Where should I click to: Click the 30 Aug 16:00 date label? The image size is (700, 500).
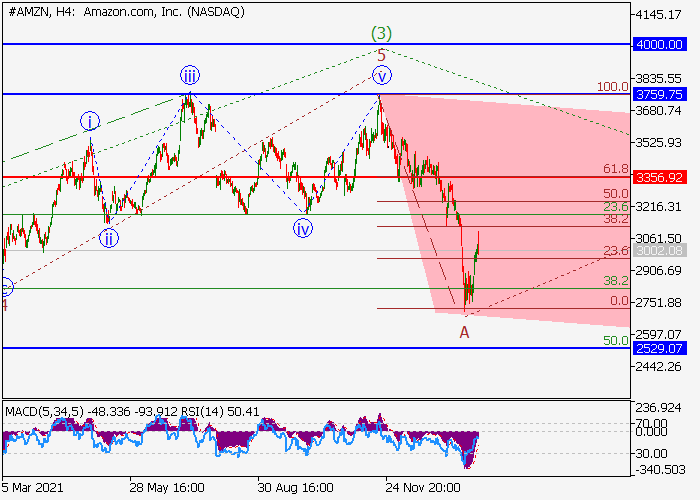295,487
